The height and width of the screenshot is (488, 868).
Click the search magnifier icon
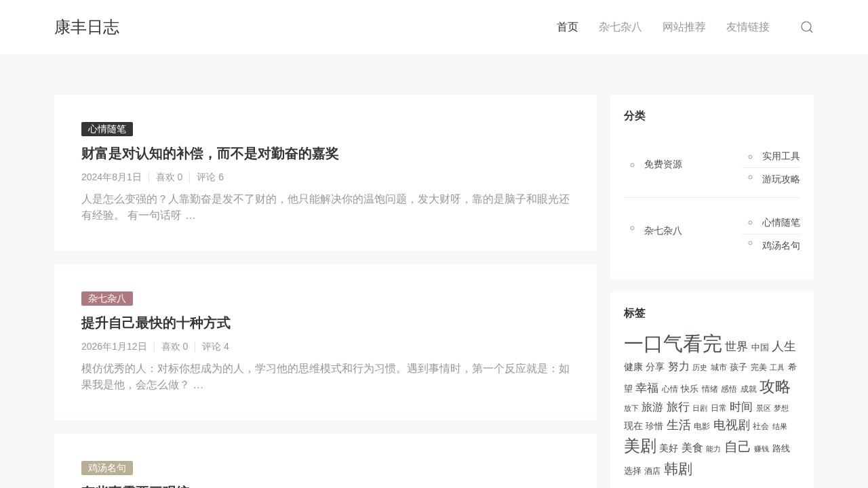tap(807, 27)
